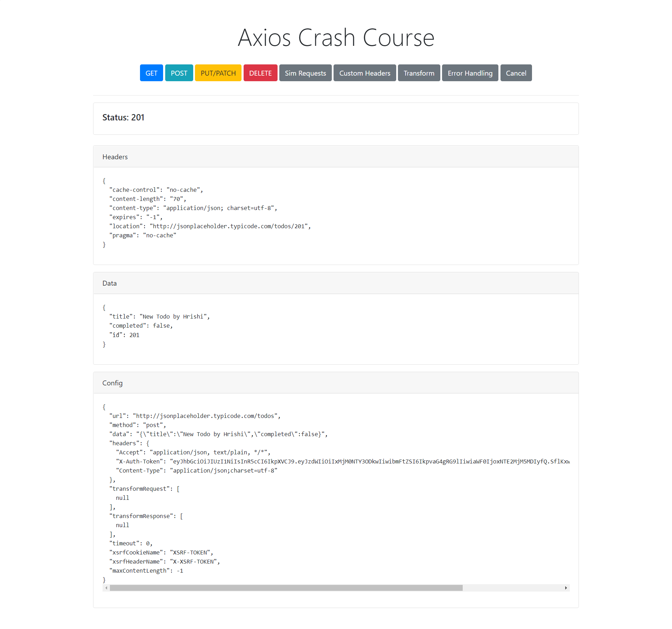Click the Cancel button
672x629 pixels.
516,73
